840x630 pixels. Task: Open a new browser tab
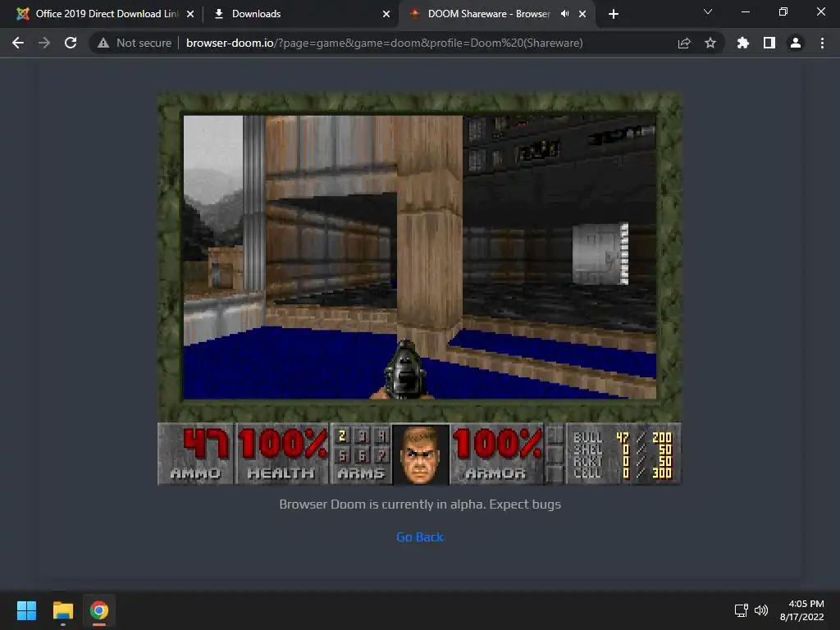point(614,14)
